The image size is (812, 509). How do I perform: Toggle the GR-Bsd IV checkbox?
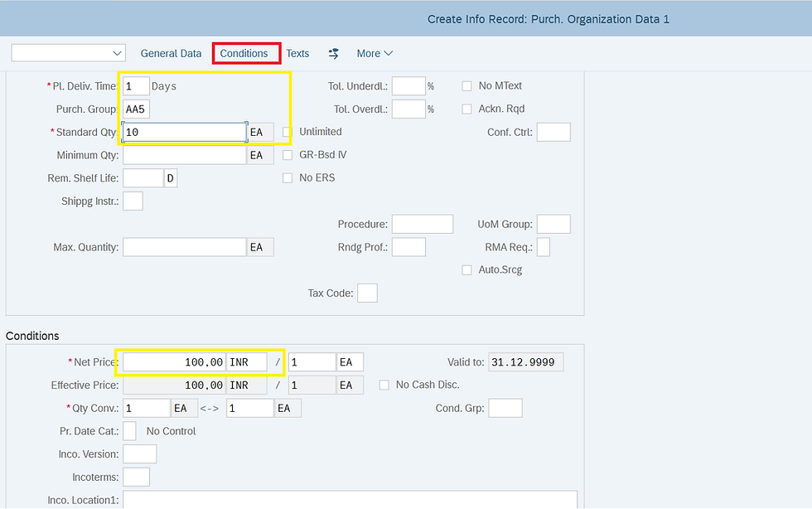tap(288, 155)
